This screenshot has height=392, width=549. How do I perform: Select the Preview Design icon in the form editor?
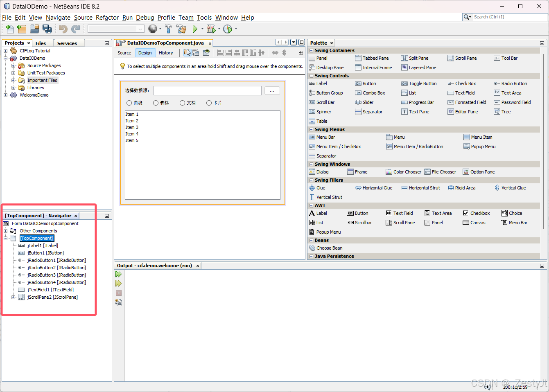(x=206, y=52)
